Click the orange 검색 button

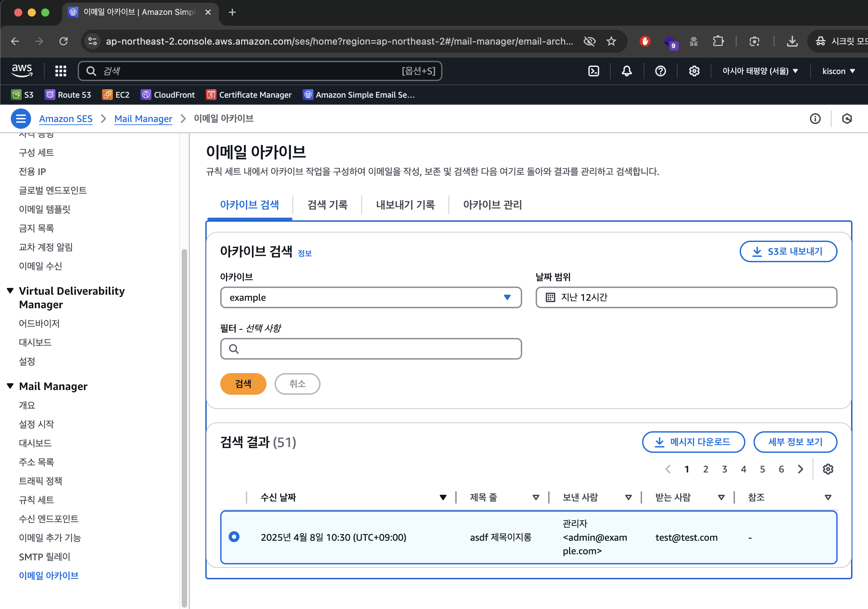[x=243, y=384]
